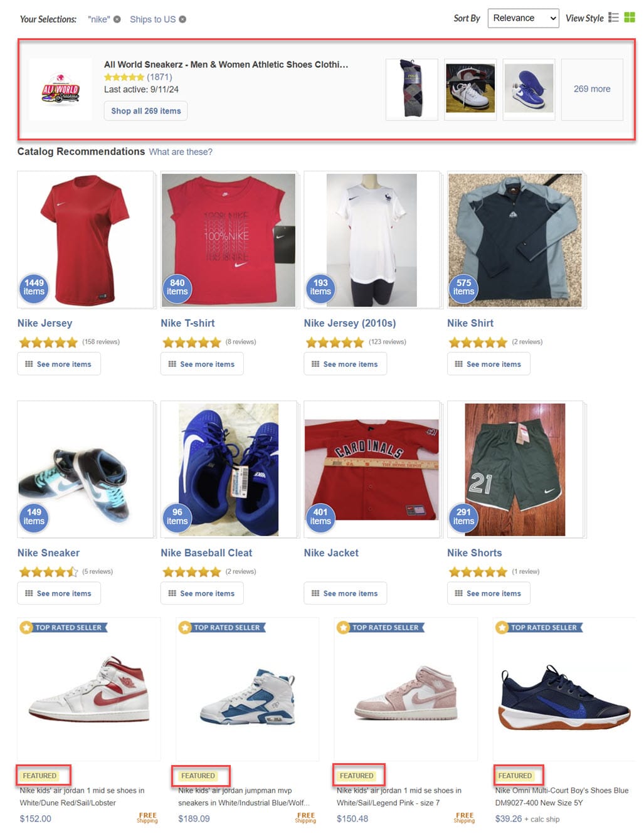Screen dimensions: 644x834
Task: Open the Nike Omni Multi-Court shoe listing
Action: [x=562, y=796]
